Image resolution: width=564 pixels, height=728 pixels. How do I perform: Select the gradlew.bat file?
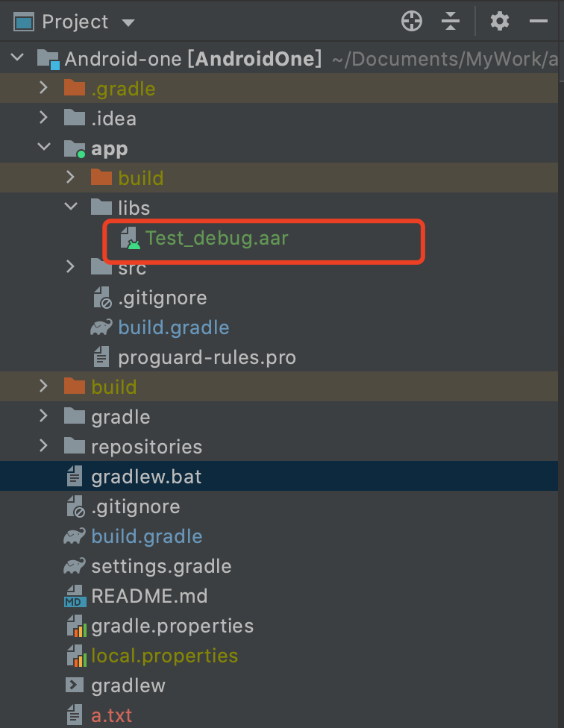(x=145, y=477)
